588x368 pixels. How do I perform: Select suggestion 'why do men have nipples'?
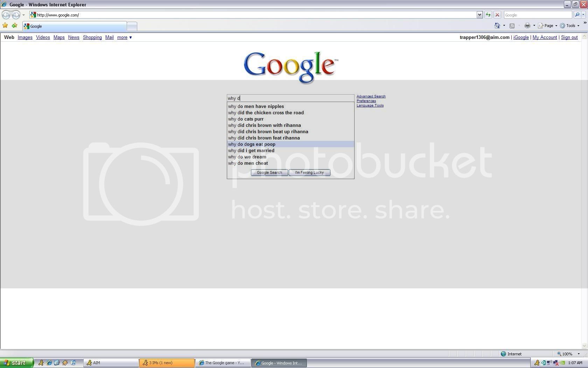290,107
